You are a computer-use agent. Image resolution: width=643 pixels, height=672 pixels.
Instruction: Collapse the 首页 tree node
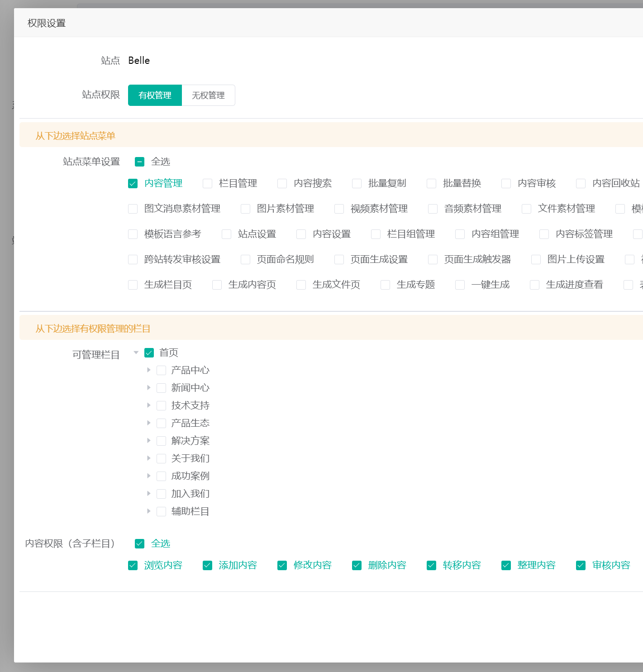(x=136, y=353)
